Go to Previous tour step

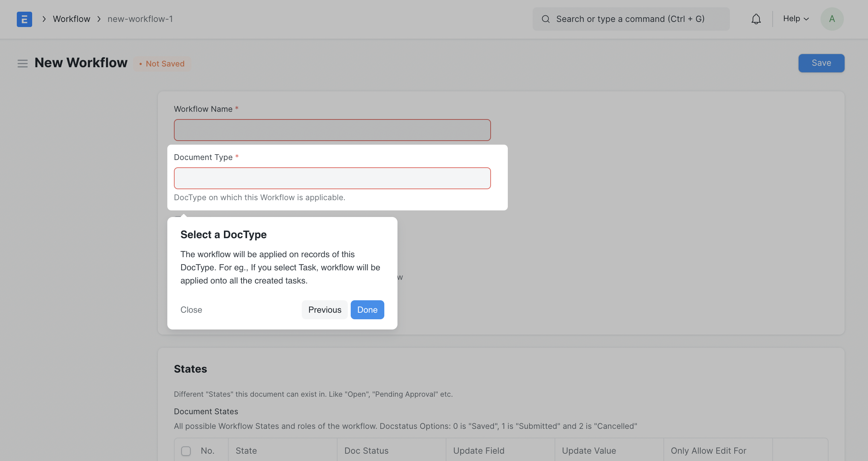(324, 310)
